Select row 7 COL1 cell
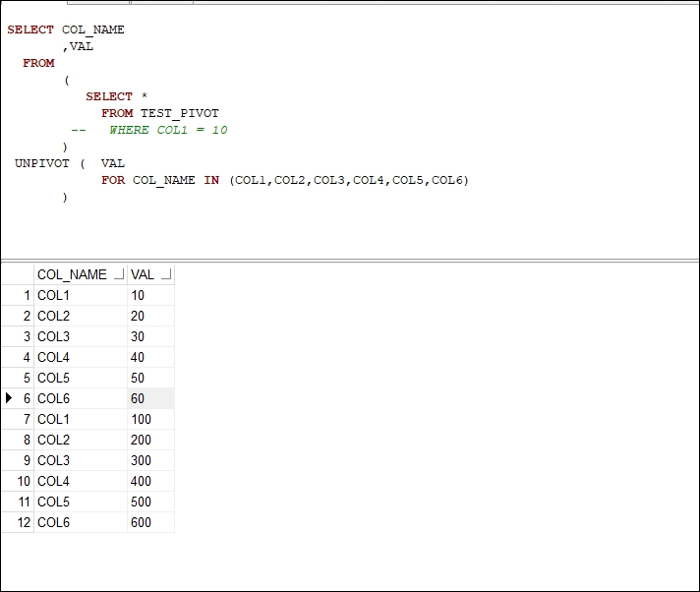The width and height of the screenshot is (700, 592). (x=81, y=419)
